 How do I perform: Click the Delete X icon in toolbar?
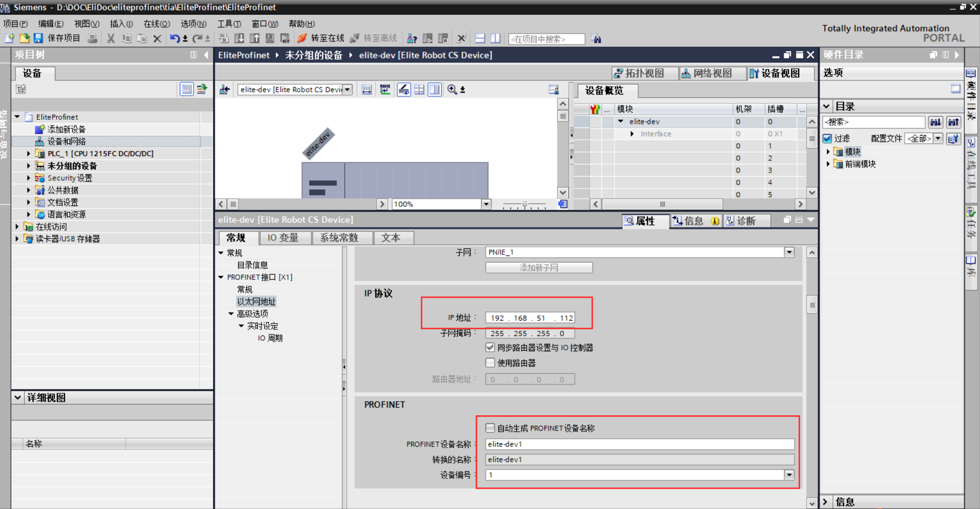click(x=157, y=38)
